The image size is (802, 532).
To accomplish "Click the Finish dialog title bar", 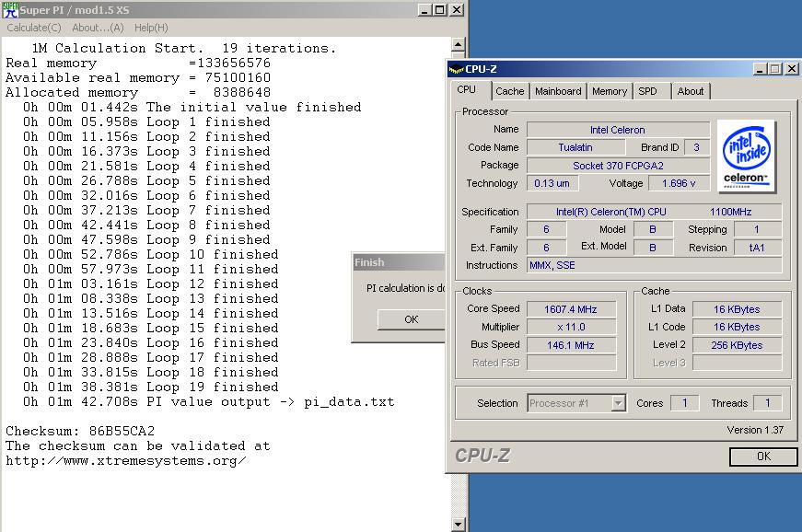I will click(x=399, y=262).
